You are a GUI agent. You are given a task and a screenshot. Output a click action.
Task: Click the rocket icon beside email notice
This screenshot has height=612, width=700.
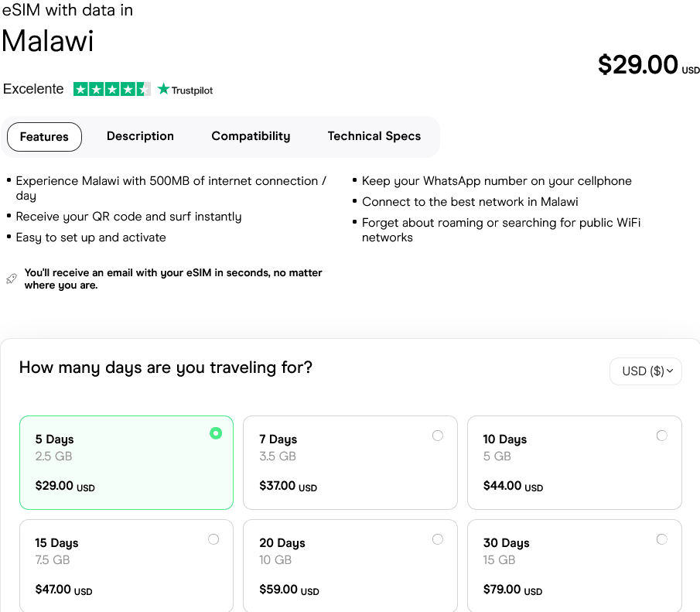tap(11, 279)
